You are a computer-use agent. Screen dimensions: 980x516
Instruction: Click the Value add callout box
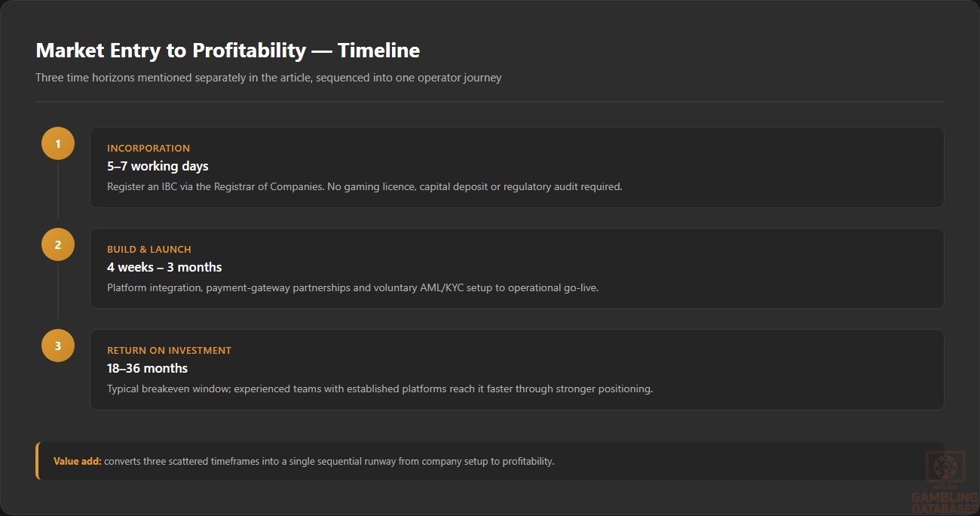(x=490, y=461)
